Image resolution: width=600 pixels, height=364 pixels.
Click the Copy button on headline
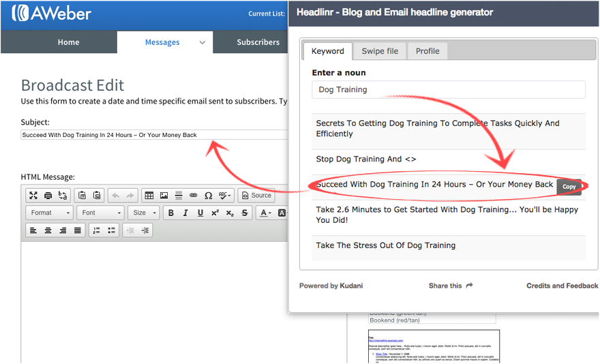click(569, 187)
